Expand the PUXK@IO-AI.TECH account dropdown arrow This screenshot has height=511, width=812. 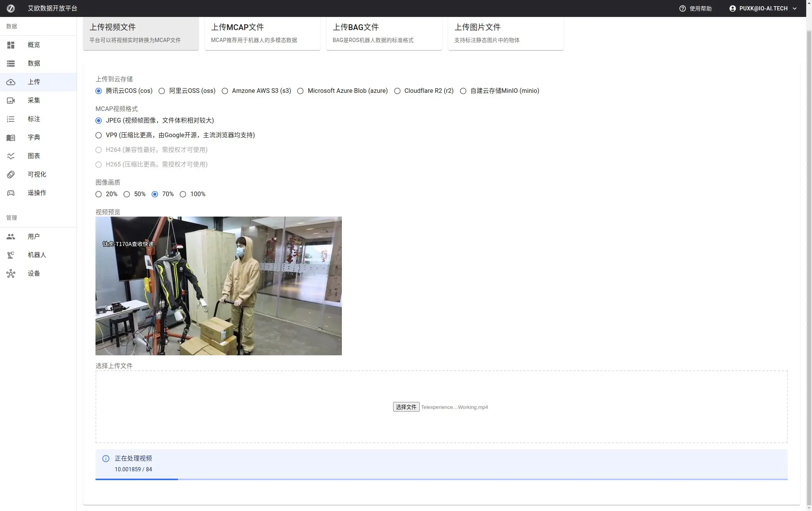(795, 8)
